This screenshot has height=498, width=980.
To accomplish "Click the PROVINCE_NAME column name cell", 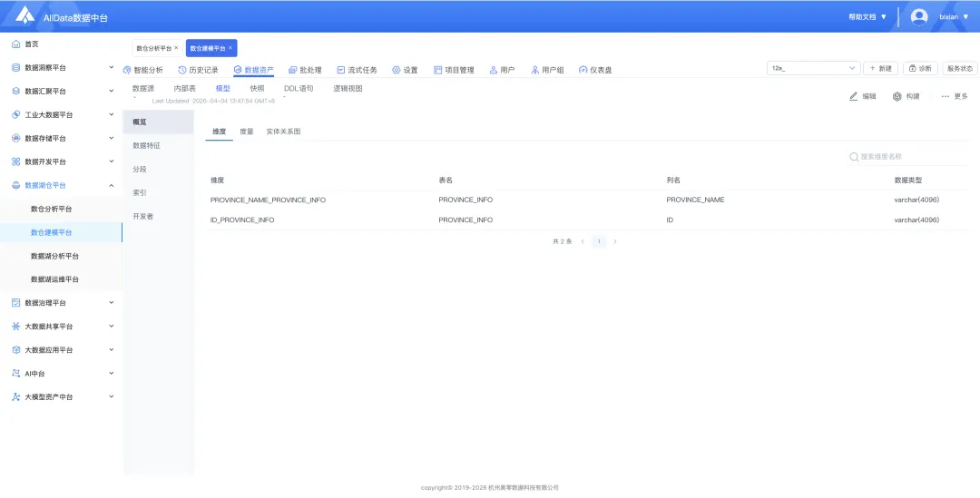I will pos(696,200).
